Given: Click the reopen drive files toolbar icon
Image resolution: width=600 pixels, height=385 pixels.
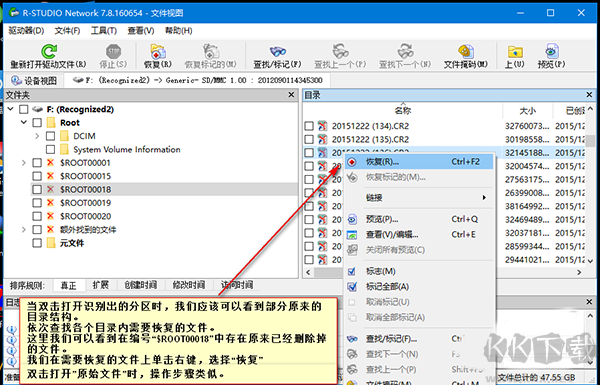Looking at the screenshot, I should pyautogui.click(x=49, y=51).
